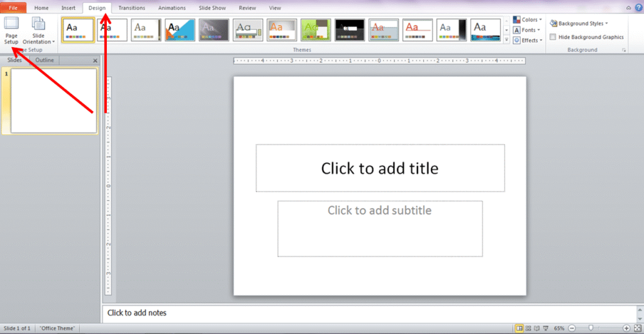Close the Slides and Outline pane
The height and width of the screenshot is (334, 644).
coord(96,60)
